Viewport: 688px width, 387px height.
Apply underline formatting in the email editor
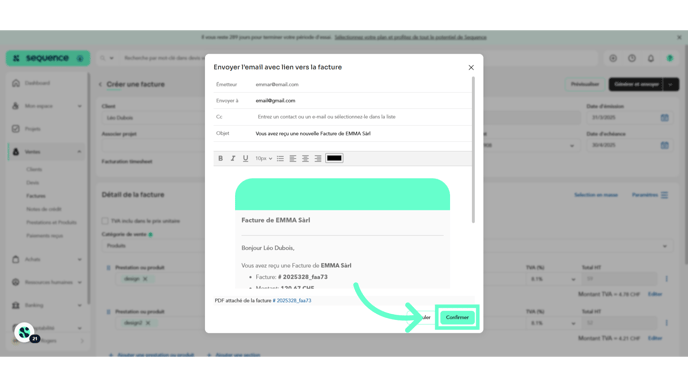(x=245, y=158)
